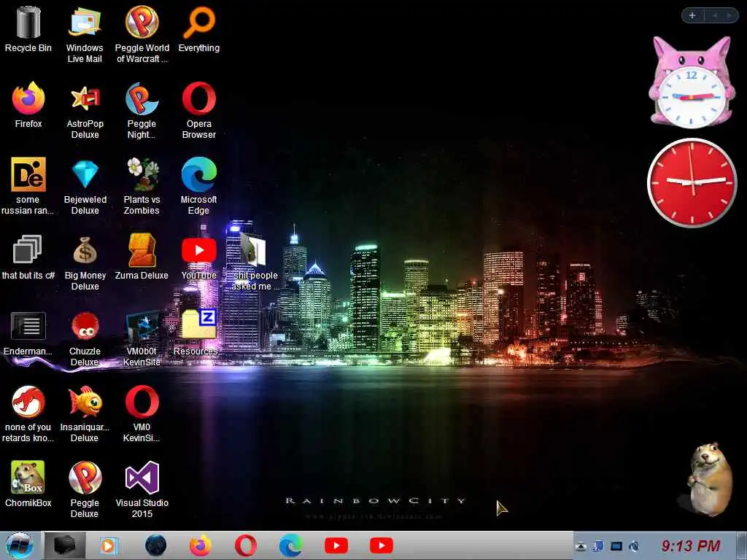Click the pink cat clock gadget
The height and width of the screenshot is (560, 747).
pos(692,82)
